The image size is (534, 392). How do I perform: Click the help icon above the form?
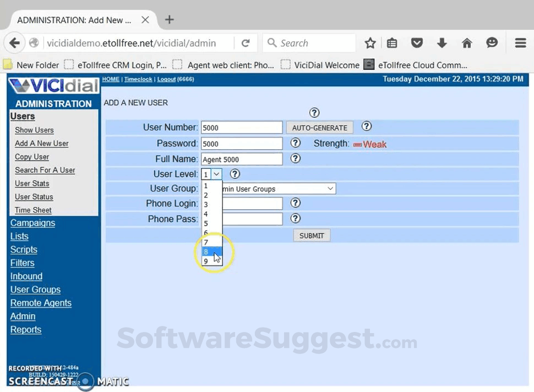coord(314,112)
